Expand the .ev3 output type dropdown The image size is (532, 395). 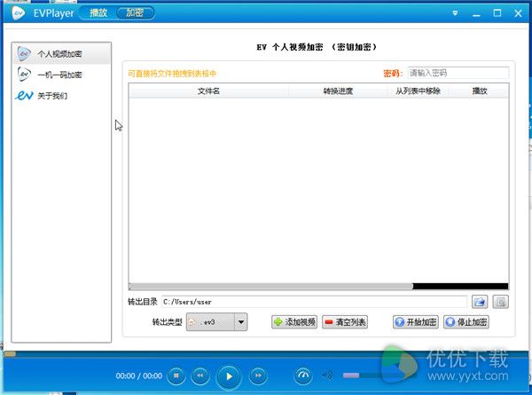[x=240, y=321]
